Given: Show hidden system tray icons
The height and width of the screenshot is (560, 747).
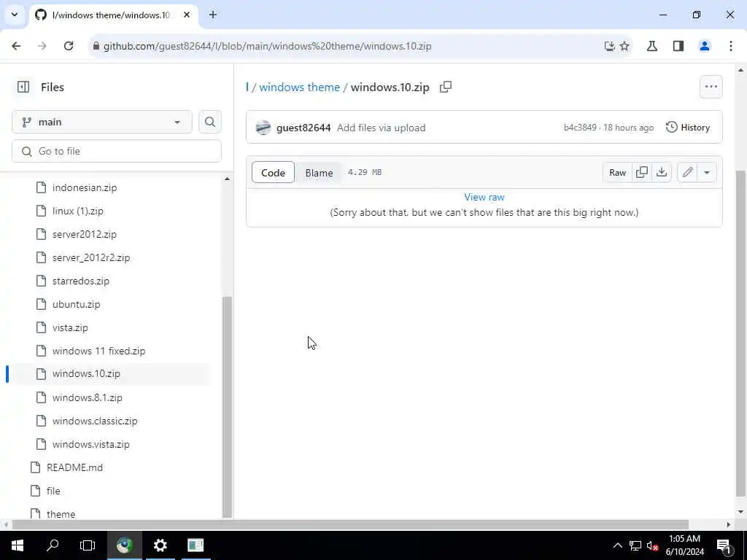Looking at the screenshot, I should coord(617,545).
